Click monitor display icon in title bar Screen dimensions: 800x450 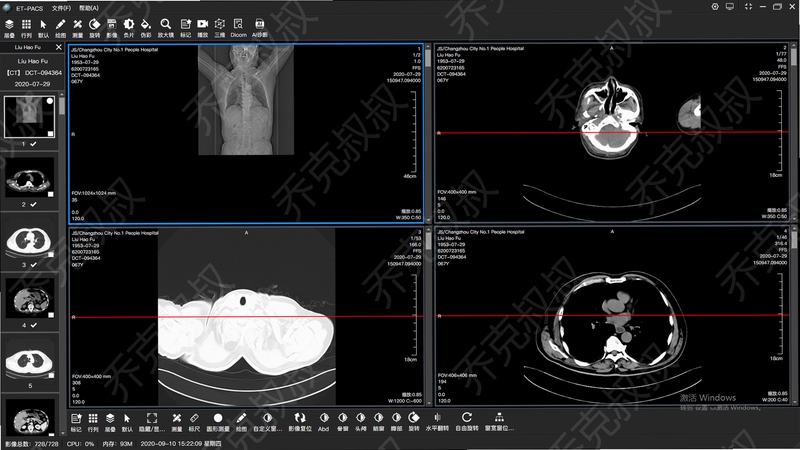730,7
